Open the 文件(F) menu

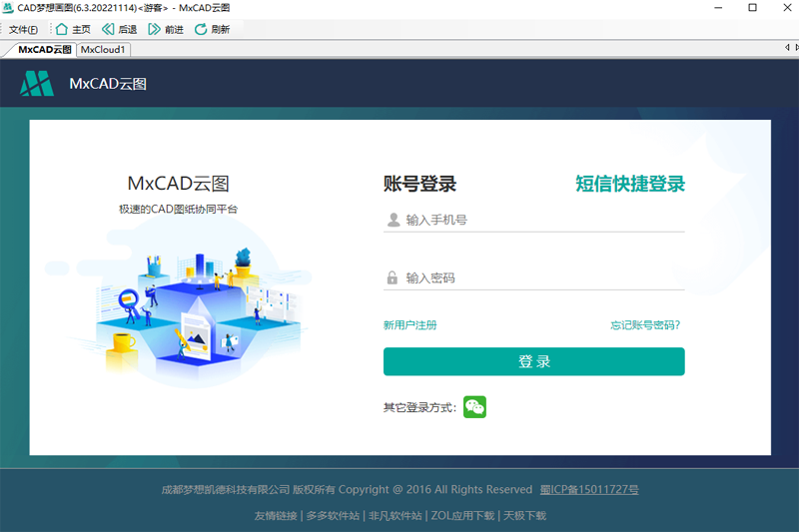tap(23, 29)
